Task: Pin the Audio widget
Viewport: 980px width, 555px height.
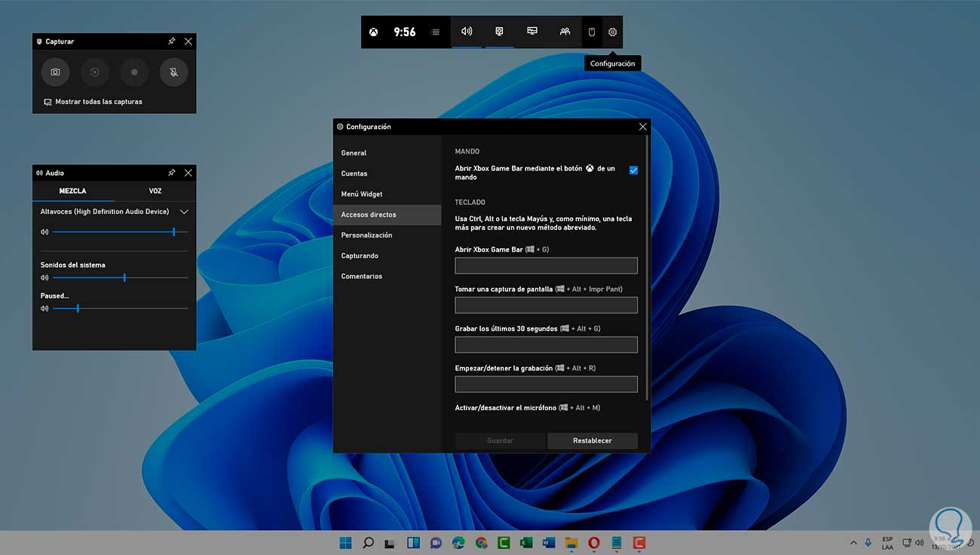Action: (172, 173)
